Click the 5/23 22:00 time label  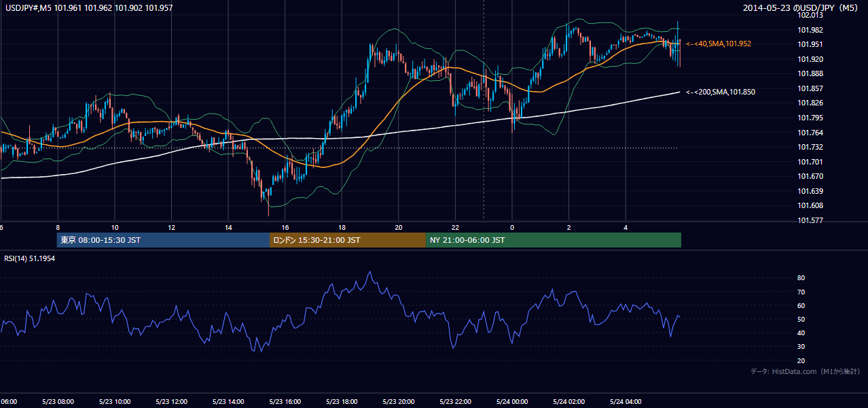(455, 402)
